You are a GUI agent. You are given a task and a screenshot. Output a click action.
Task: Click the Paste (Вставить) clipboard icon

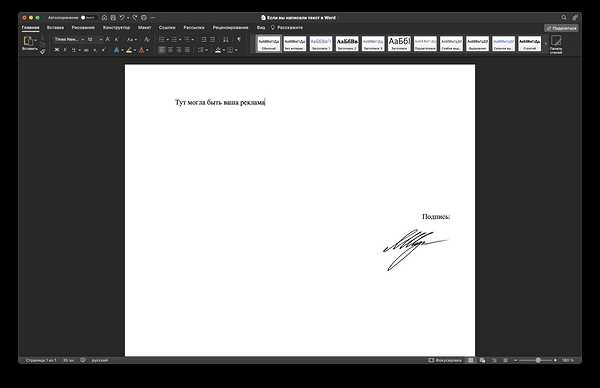[28, 41]
